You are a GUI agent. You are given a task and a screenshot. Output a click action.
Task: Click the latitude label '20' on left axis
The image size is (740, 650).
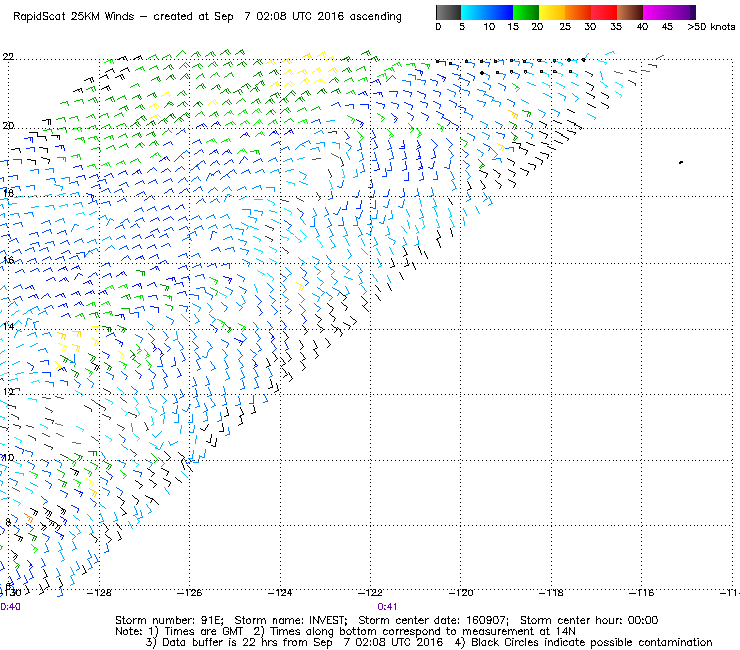pos(8,126)
